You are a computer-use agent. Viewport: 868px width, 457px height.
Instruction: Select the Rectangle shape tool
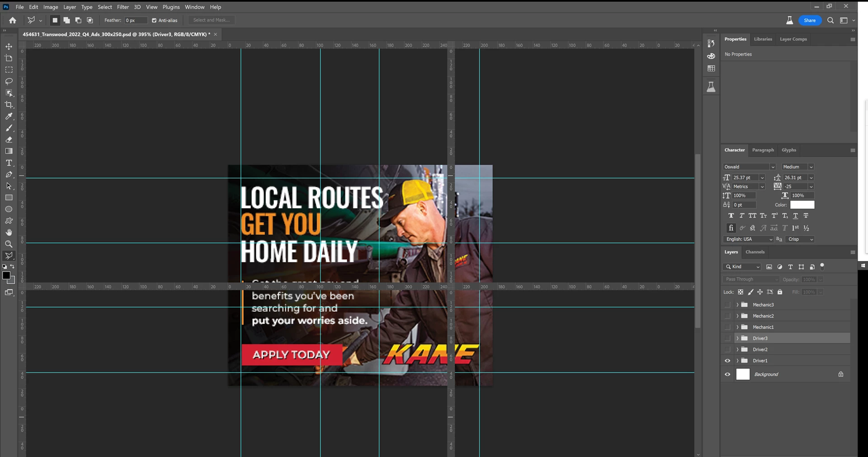coord(9,198)
